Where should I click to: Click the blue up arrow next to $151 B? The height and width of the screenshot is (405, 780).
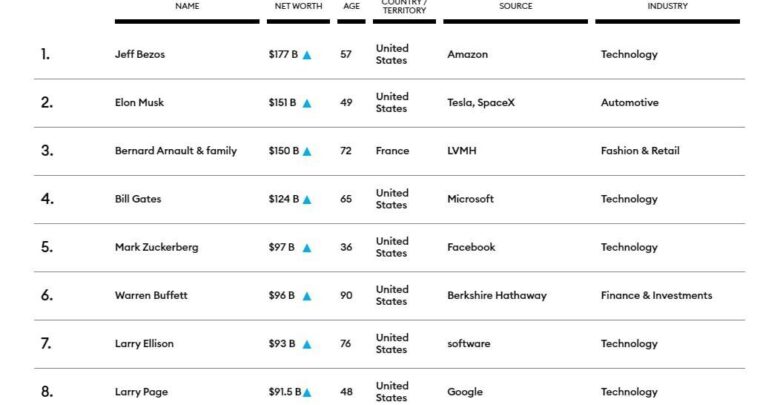[307, 103]
